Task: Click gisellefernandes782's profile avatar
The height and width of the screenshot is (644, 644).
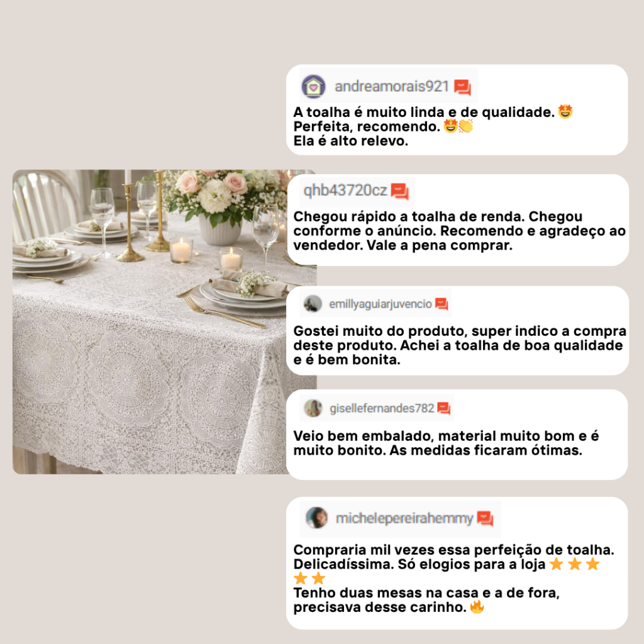Action: (313, 408)
